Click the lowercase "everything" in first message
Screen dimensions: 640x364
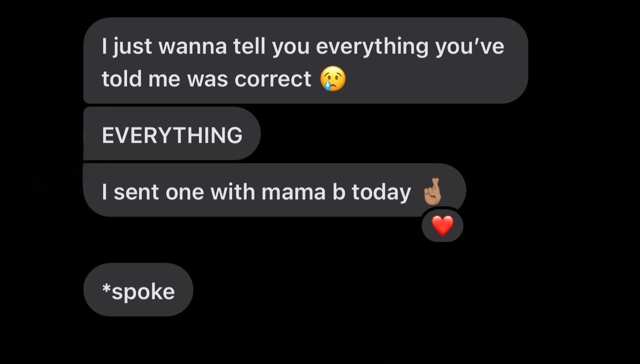pyautogui.click(x=372, y=46)
